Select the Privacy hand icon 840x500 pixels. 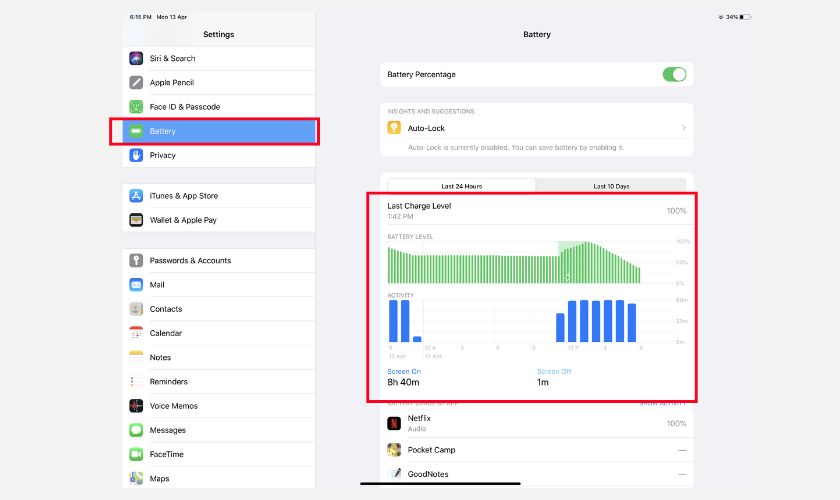[x=136, y=155]
